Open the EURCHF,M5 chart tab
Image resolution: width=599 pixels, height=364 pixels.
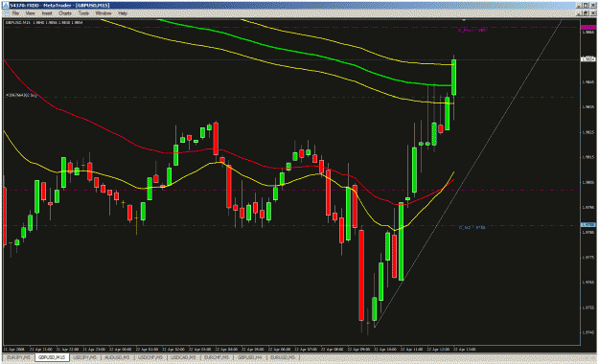(216, 357)
